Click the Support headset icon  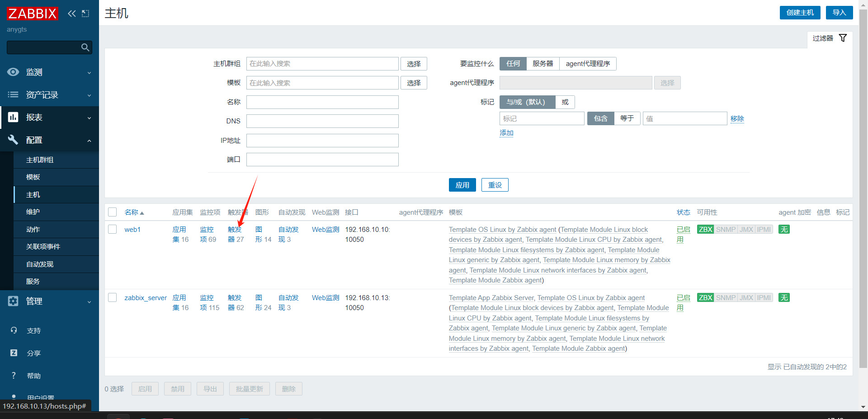14,330
